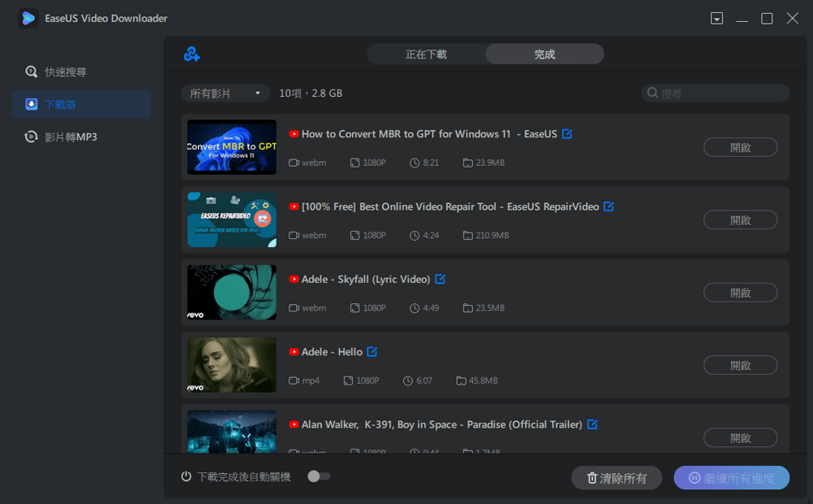
Task: Click YouTube icon of Alan Walker Paradise
Action: click(x=294, y=424)
